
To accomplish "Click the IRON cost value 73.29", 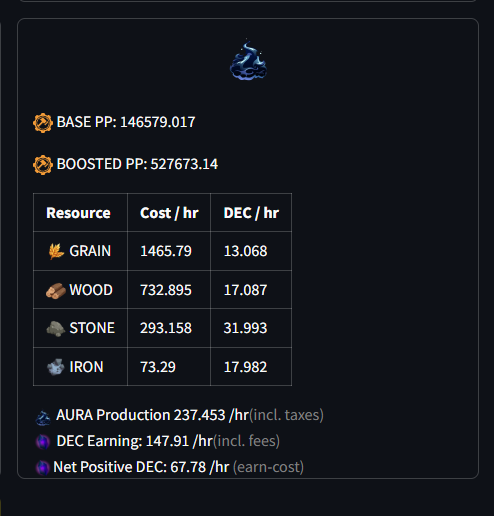I will (158, 367).
